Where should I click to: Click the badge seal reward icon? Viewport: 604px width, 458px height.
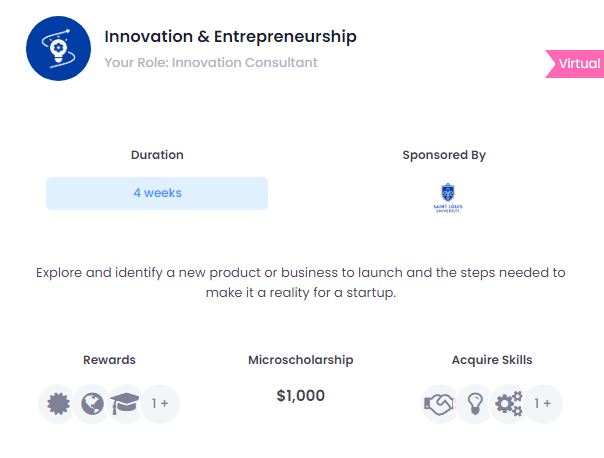[x=59, y=404]
